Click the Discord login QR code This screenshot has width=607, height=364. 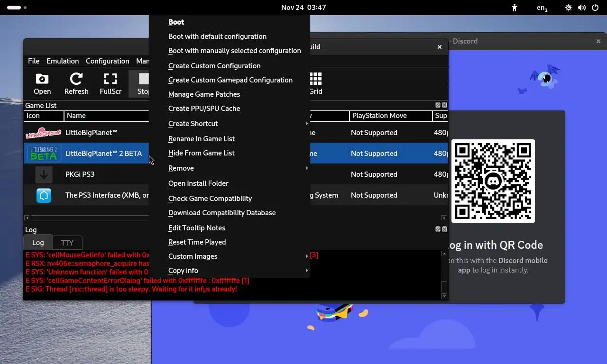[493, 181]
